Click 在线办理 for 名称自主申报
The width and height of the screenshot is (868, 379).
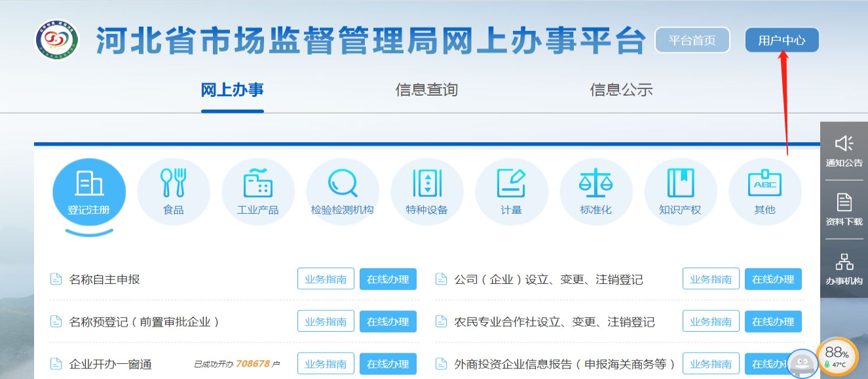pyautogui.click(x=388, y=279)
